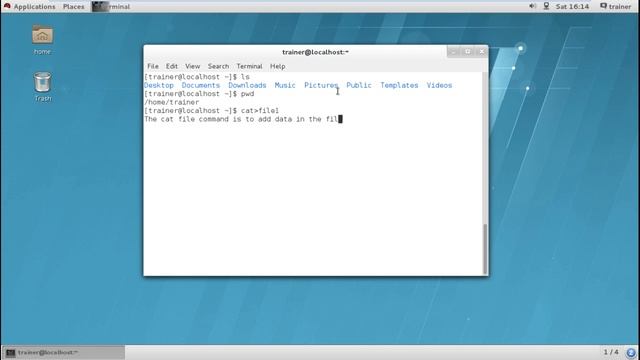Open the clock showing Sat 16:14
This screenshot has height=360, width=640.
[572, 7]
